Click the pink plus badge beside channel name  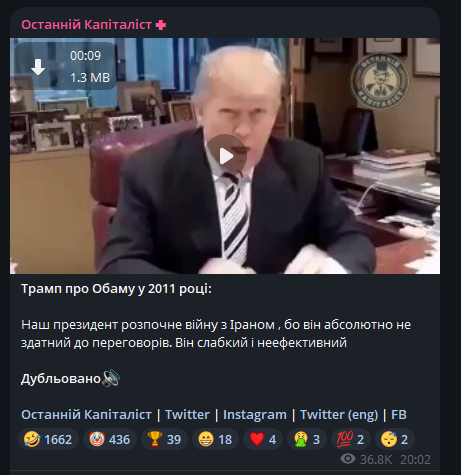point(161,25)
